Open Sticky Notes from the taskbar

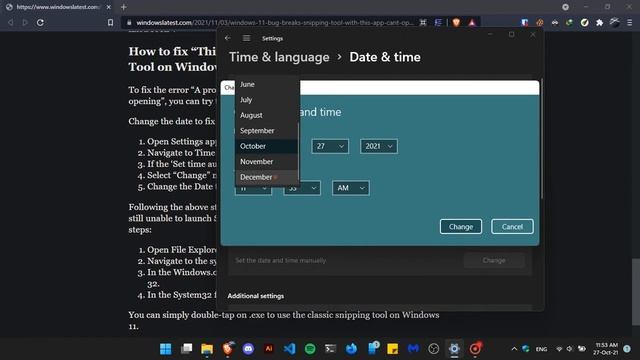[x=392, y=349]
